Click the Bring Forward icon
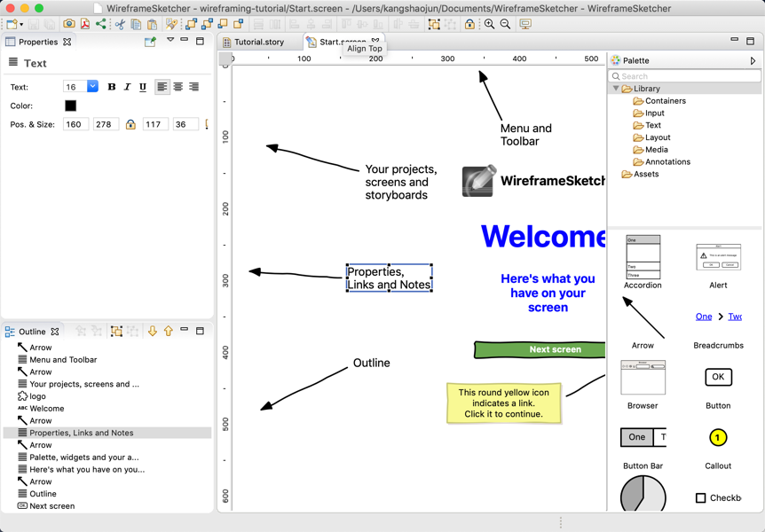Screen dimensions: 765x532 pos(208,24)
